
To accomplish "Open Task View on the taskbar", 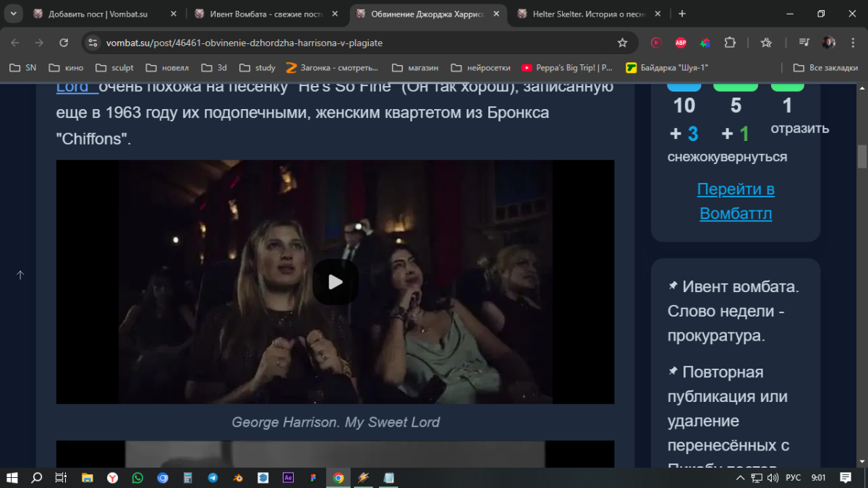I will 61,477.
